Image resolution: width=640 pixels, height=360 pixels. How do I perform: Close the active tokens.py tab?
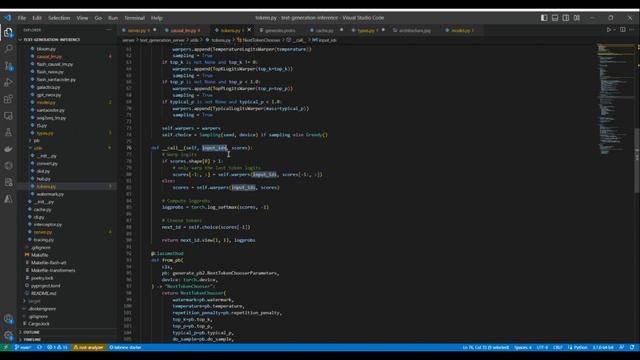249,30
